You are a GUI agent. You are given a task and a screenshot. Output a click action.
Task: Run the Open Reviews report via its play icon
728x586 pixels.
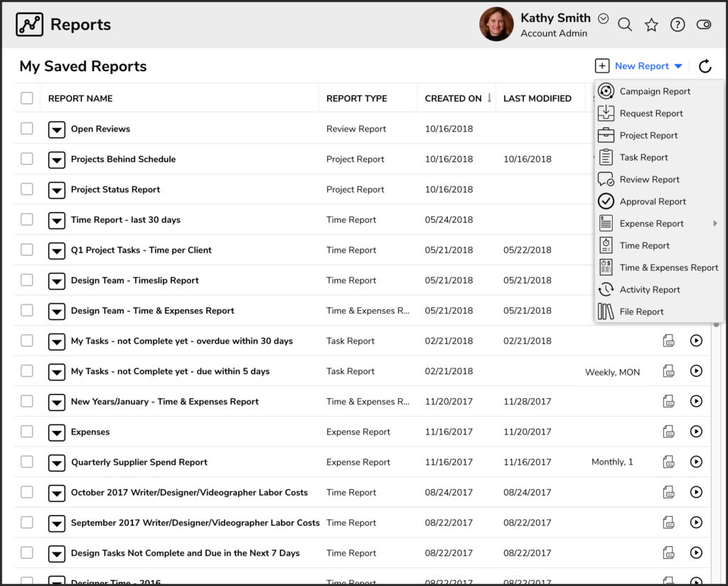696,129
